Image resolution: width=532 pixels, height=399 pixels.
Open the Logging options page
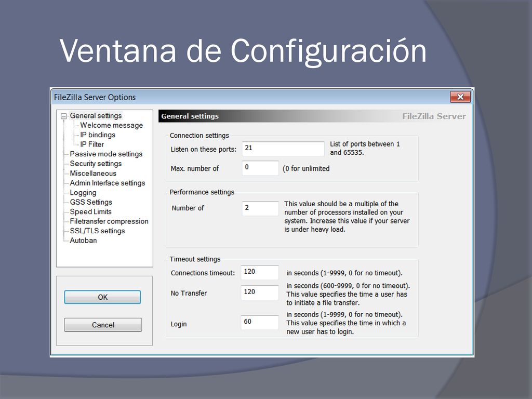(83, 193)
